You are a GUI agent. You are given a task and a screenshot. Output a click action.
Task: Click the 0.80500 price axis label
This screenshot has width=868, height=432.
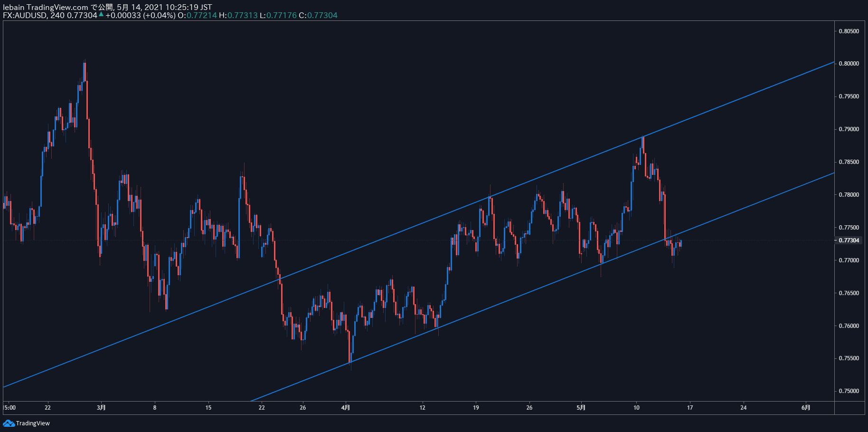[849, 31]
